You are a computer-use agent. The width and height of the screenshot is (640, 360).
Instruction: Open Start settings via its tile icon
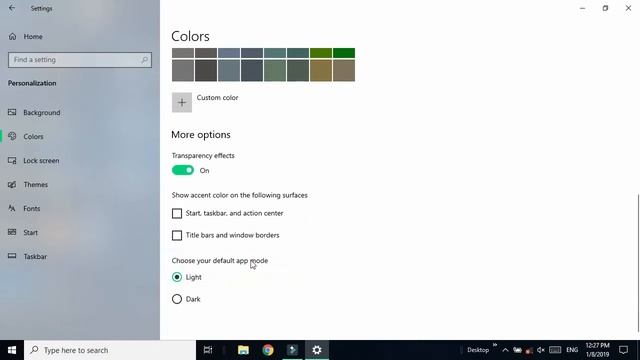coord(12,232)
